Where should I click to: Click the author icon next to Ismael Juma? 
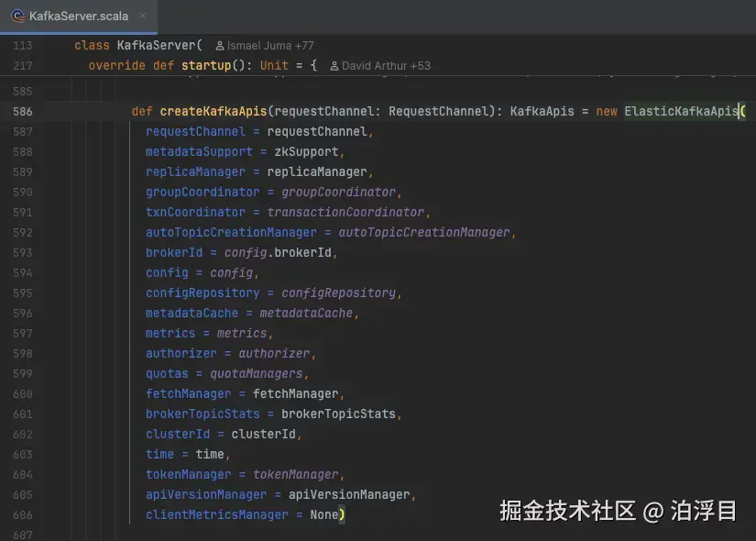[221, 45]
